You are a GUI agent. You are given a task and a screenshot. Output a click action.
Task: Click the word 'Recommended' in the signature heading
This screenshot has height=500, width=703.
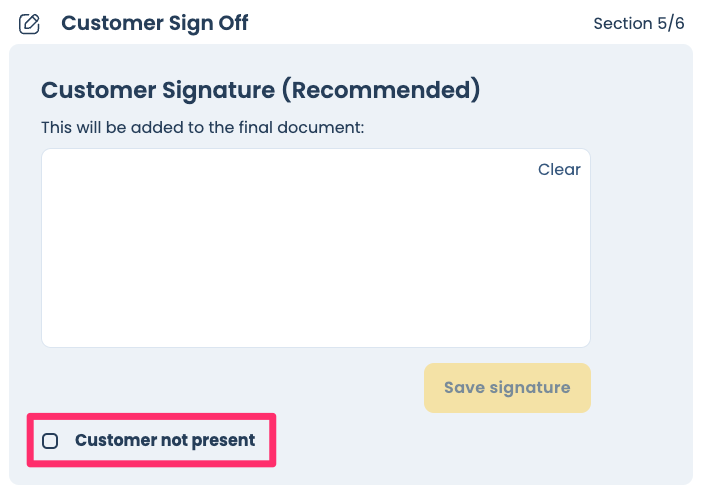tap(382, 90)
